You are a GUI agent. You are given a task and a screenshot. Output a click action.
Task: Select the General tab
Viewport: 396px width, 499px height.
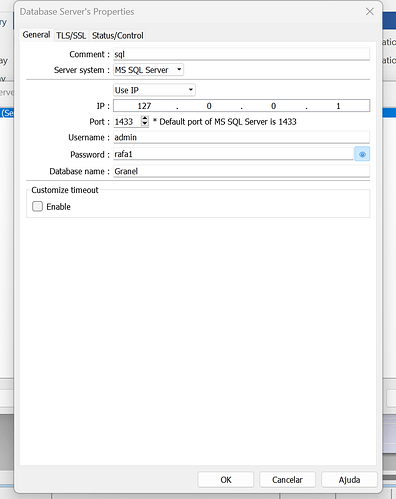point(36,35)
